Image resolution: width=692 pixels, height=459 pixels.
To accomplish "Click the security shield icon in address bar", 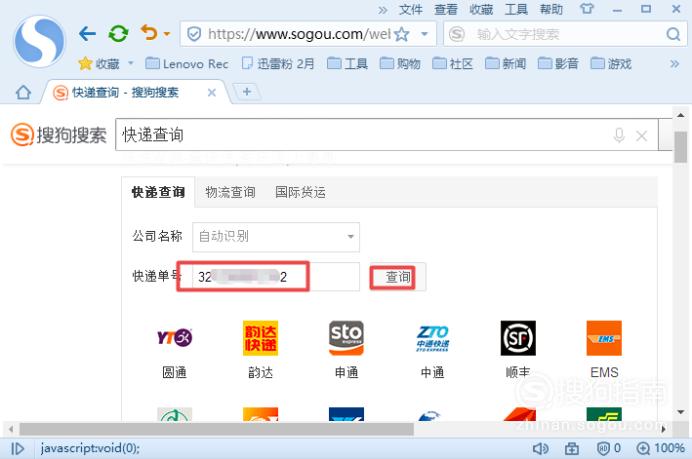I will tap(194, 34).
